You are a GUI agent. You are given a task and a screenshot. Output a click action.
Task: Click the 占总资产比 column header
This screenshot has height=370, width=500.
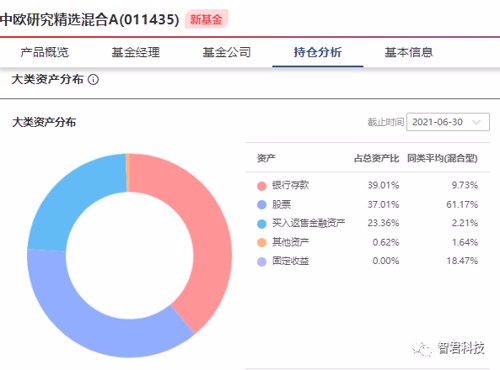pos(376,158)
